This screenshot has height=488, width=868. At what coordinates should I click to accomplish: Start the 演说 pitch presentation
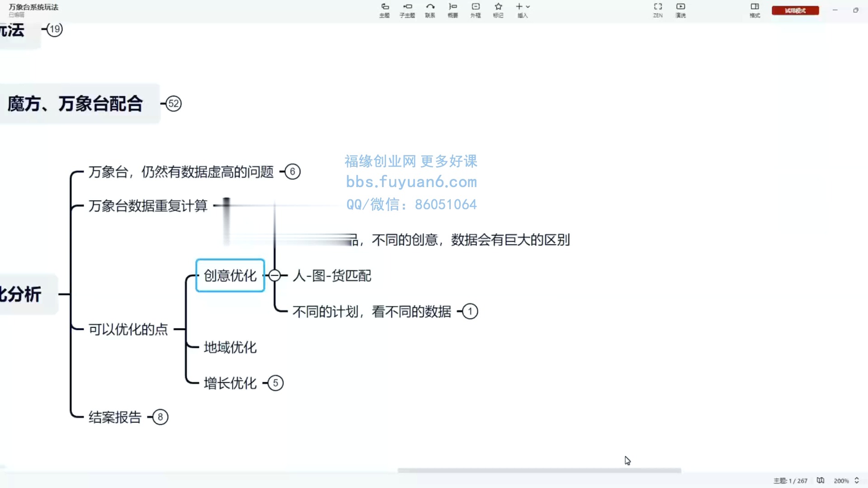click(x=680, y=10)
